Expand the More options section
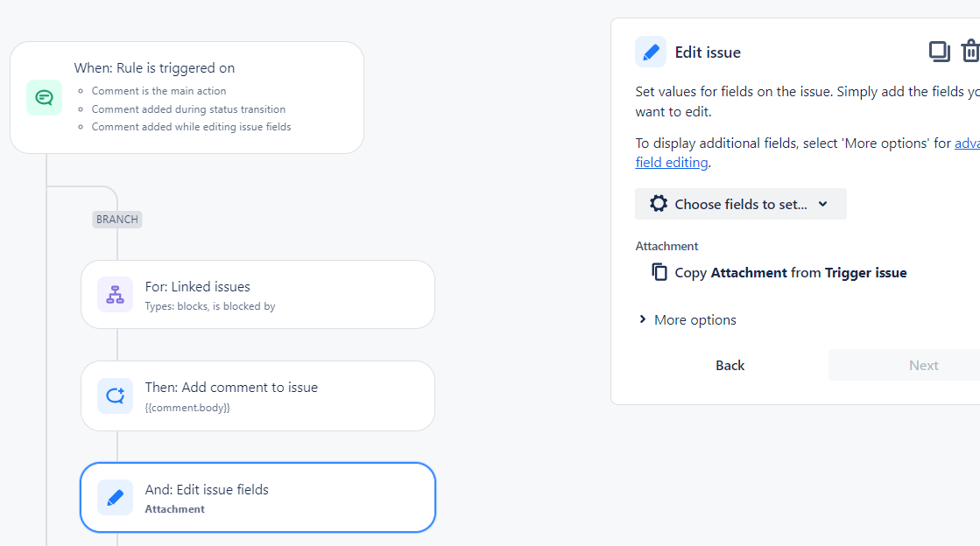This screenshot has width=980, height=546. click(x=687, y=320)
